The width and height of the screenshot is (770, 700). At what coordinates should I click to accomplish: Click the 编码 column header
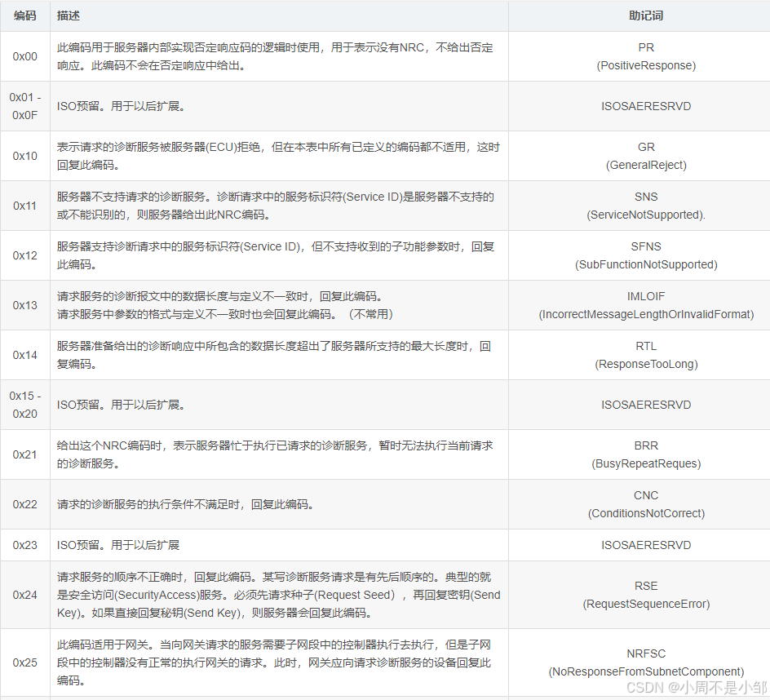coord(24,15)
